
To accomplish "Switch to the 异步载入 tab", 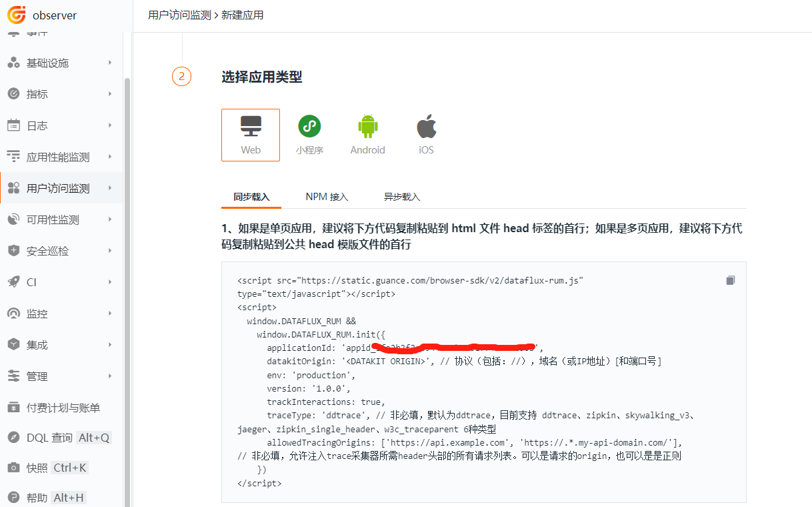I will coord(402,197).
